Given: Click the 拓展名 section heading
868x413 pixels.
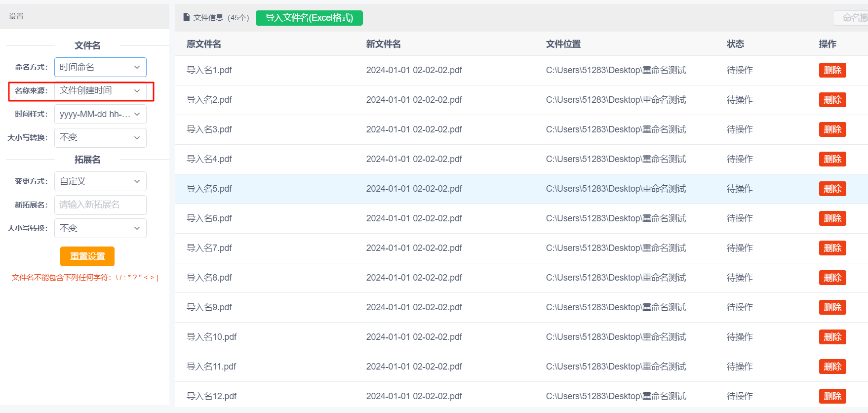Looking at the screenshot, I should tap(87, 160).
